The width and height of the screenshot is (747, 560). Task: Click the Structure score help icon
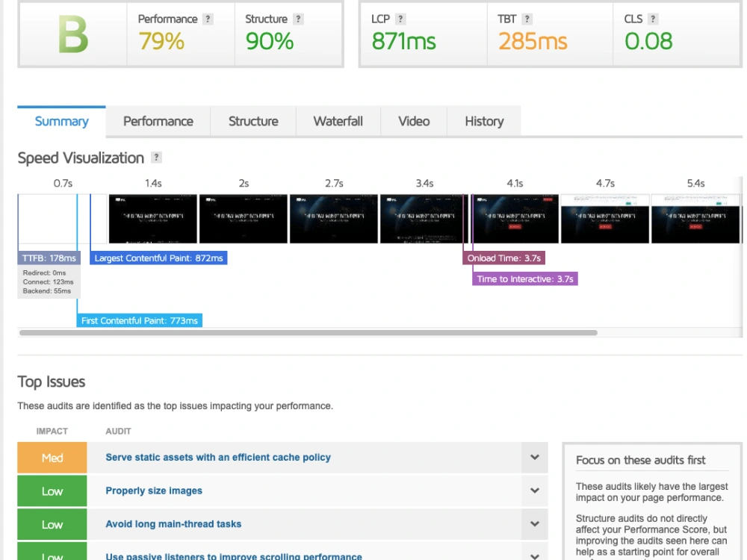point(298,19)
